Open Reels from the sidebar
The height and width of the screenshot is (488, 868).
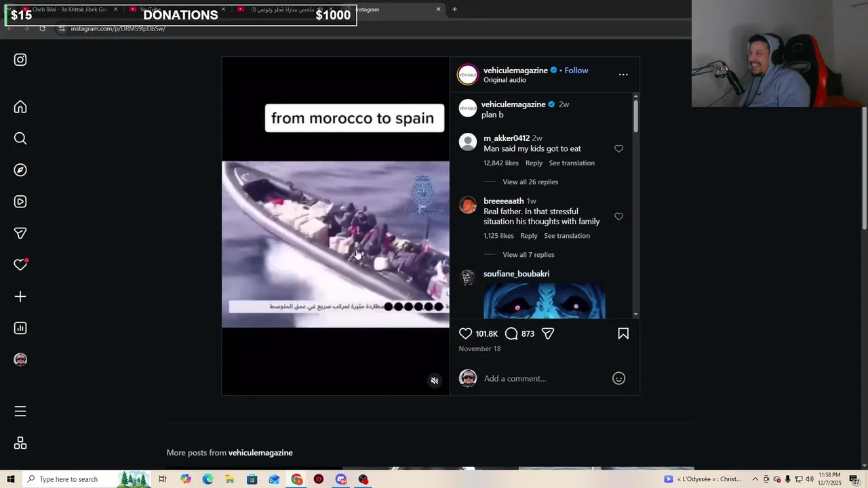[x=20, y=201]
